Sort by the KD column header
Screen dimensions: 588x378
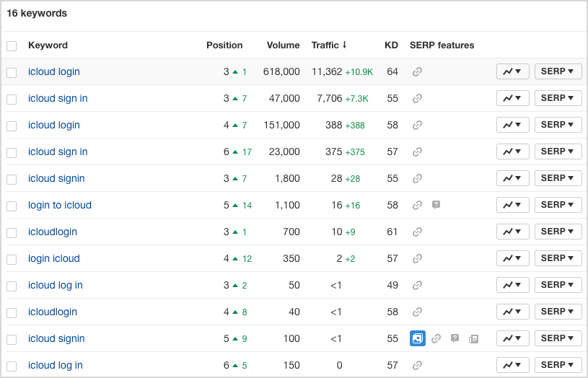click(x=391, y=45)
